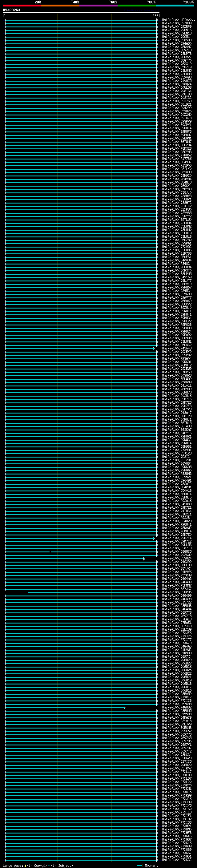Image resolution: width=197 pixels, height=868 pixels.
Task: Click the =50char. scale legend bar
Action: pos(140,865)
